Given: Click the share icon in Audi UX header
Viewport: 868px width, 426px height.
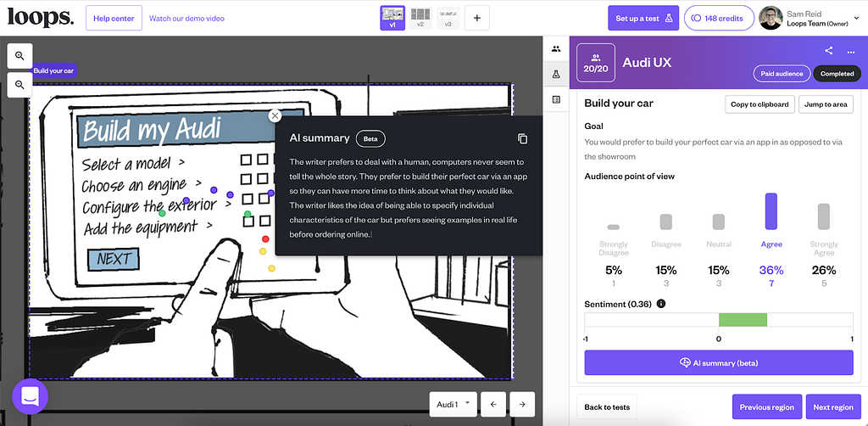Looking at the screenshot, I should pos(829,51).
